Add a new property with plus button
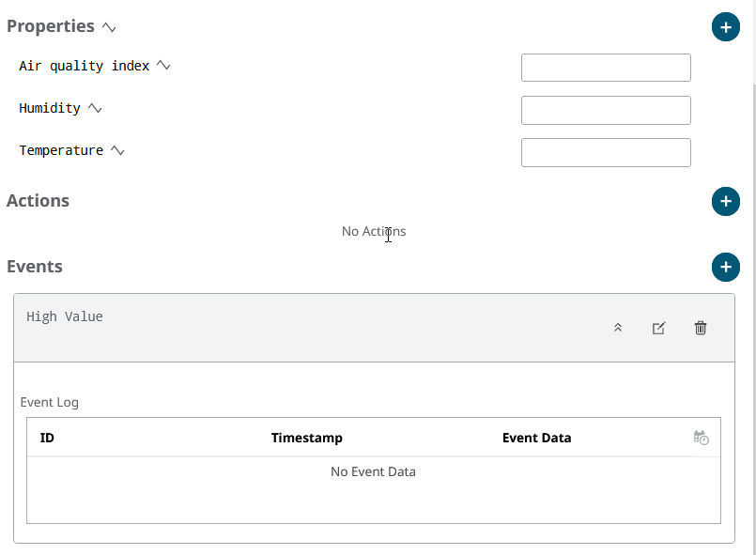756x555 pixels. click(725, 27)
